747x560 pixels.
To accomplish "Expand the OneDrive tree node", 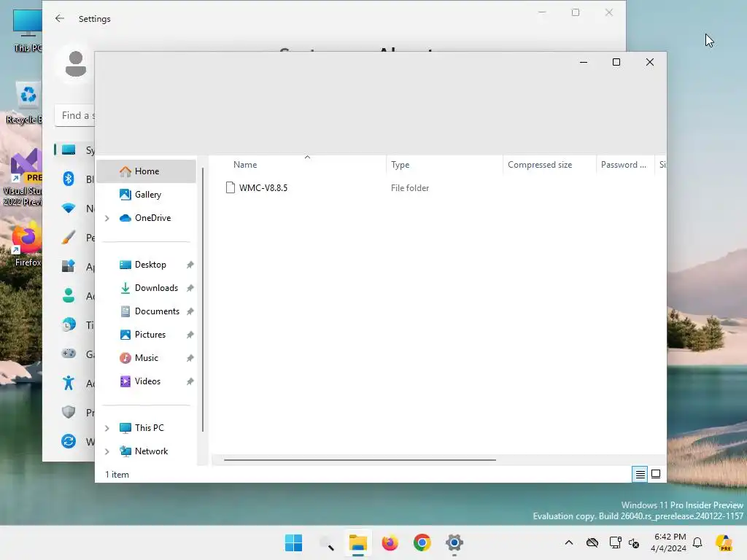I will tap(107, 218).
